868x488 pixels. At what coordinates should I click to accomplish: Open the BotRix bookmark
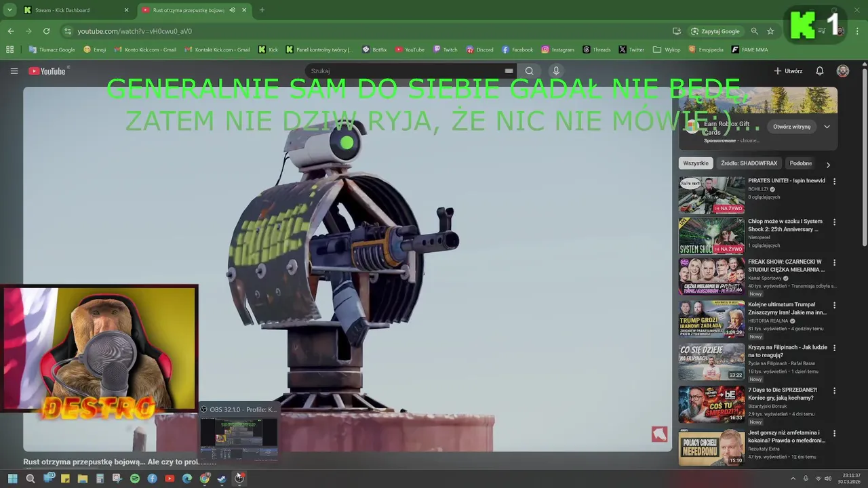(x=374, y=49)
